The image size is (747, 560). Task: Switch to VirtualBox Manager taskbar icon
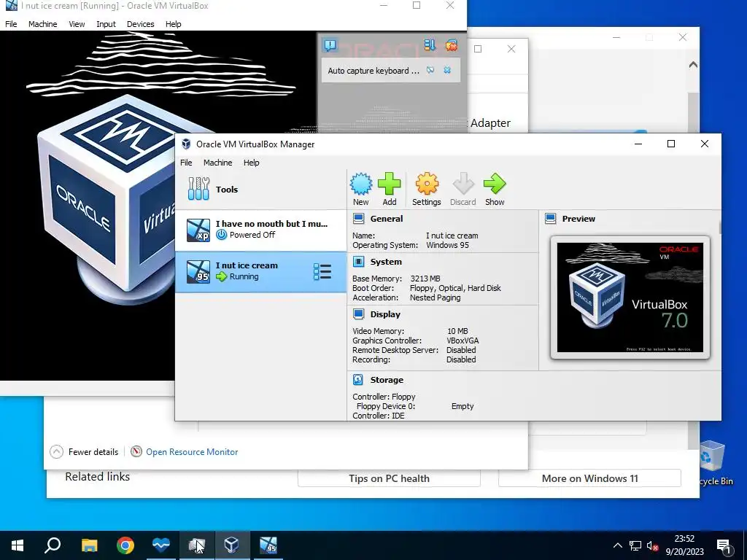coord(232,545)
